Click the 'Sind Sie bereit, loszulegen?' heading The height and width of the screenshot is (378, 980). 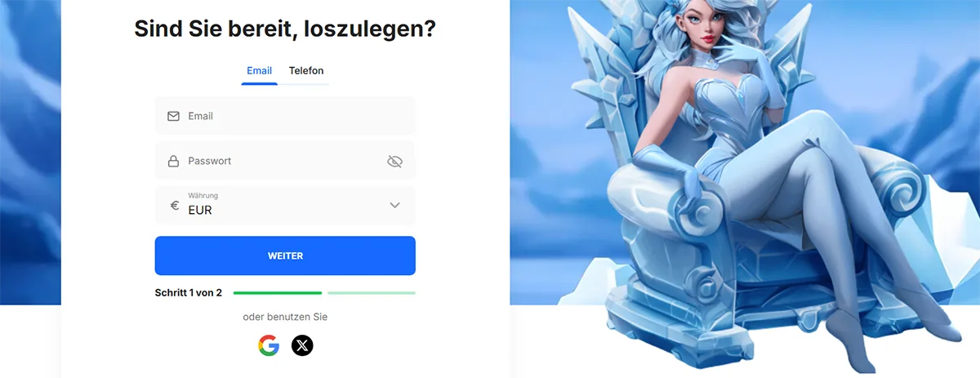(285, 29)
